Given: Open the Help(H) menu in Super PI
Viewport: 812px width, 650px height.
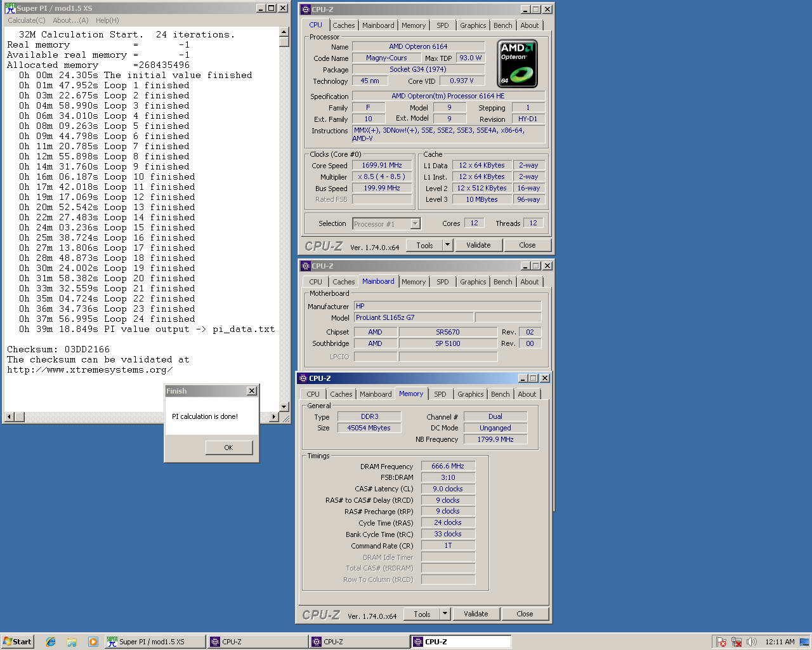Looking at the screenshot, I should [x=107, y=20].
